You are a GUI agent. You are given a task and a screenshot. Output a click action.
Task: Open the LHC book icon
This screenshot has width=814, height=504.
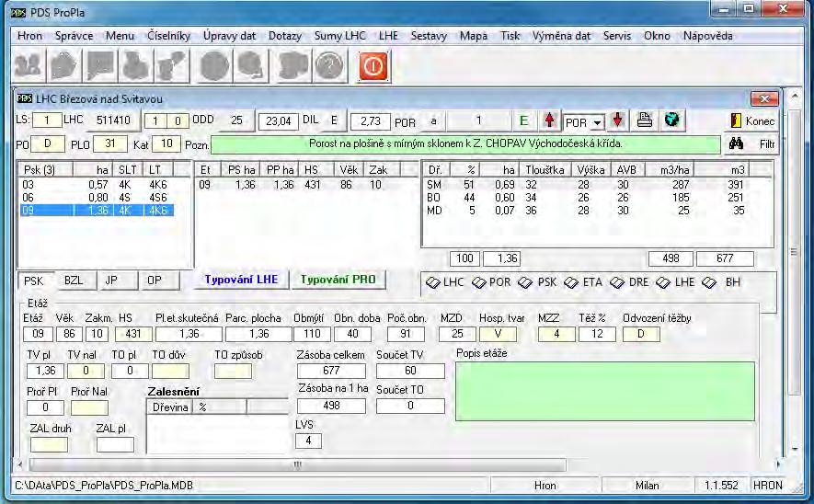[445, 282]
